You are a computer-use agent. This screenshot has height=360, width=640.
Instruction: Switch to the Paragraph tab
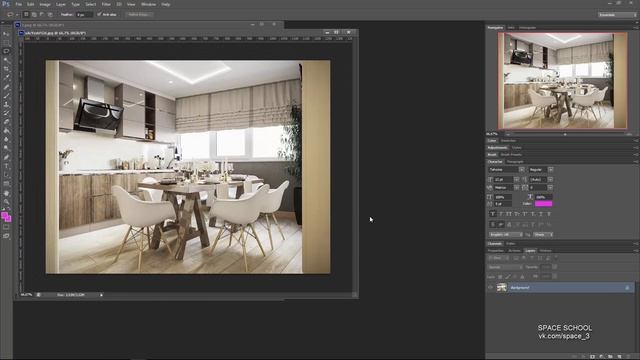[515, 162]
